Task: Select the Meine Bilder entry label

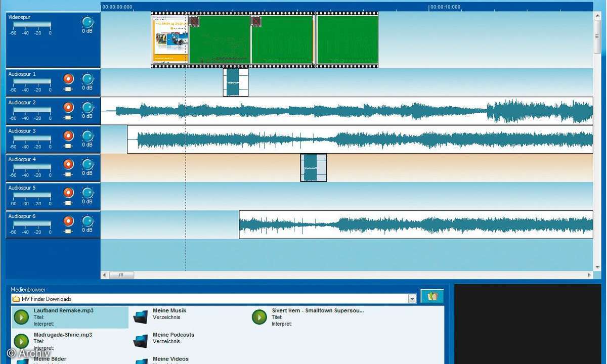Action: pyautogui.click(x=50, y=359)
